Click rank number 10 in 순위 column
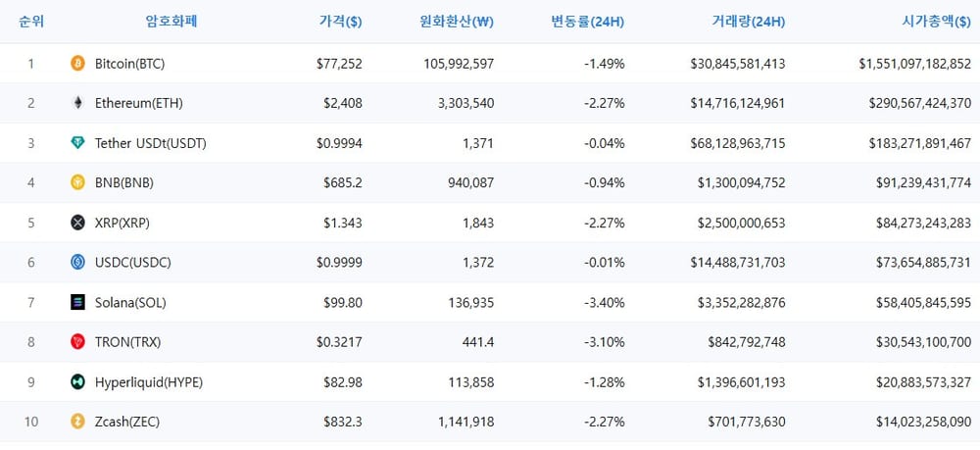This screenshot has height=450, width=980. 31,422
